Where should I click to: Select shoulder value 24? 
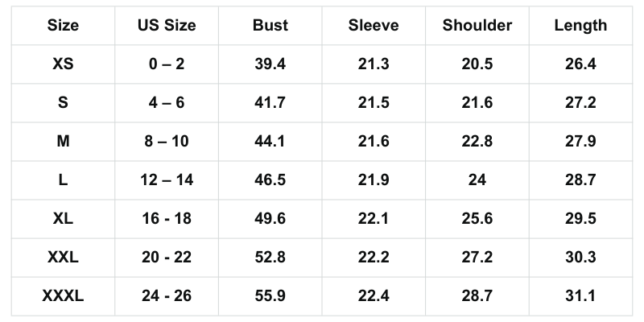coord(477,180)
